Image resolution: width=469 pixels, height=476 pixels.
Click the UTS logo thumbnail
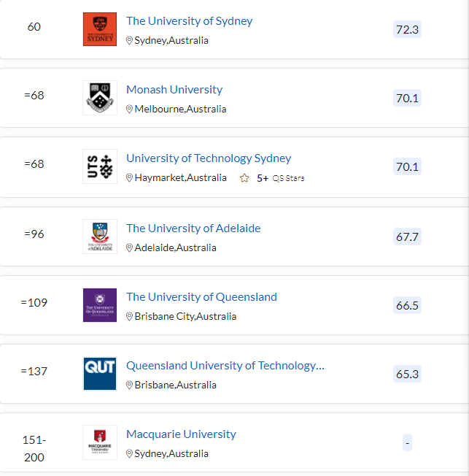pyautogui.click(x=100, y=166)
